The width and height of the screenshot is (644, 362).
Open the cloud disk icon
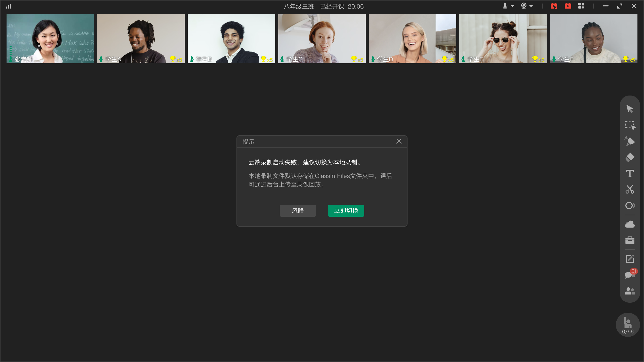(x=630, y=224)
